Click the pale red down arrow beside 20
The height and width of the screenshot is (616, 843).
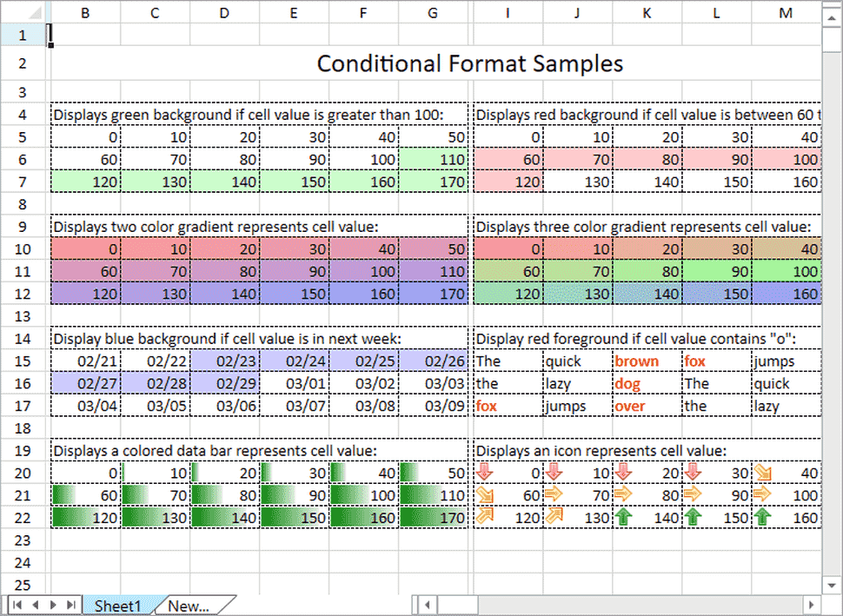(624, 473)
